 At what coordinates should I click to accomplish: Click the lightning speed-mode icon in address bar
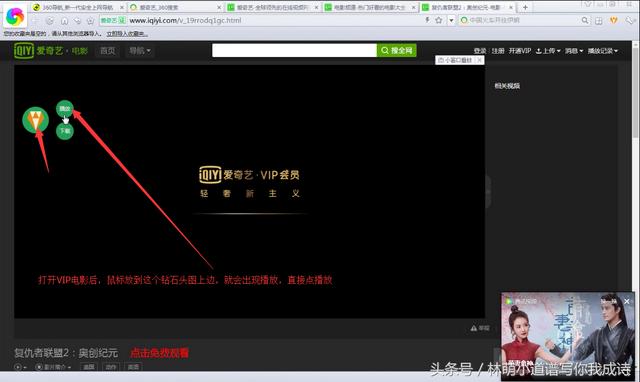[427, 20]
